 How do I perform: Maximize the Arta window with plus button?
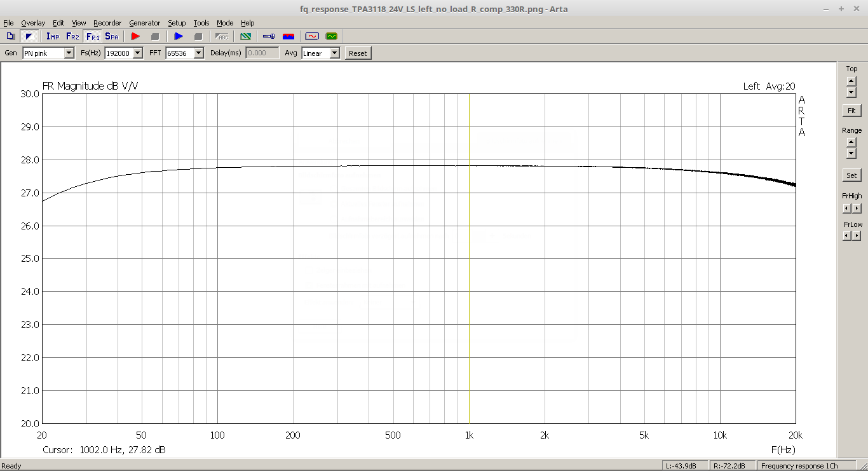(x=841, y=9)
